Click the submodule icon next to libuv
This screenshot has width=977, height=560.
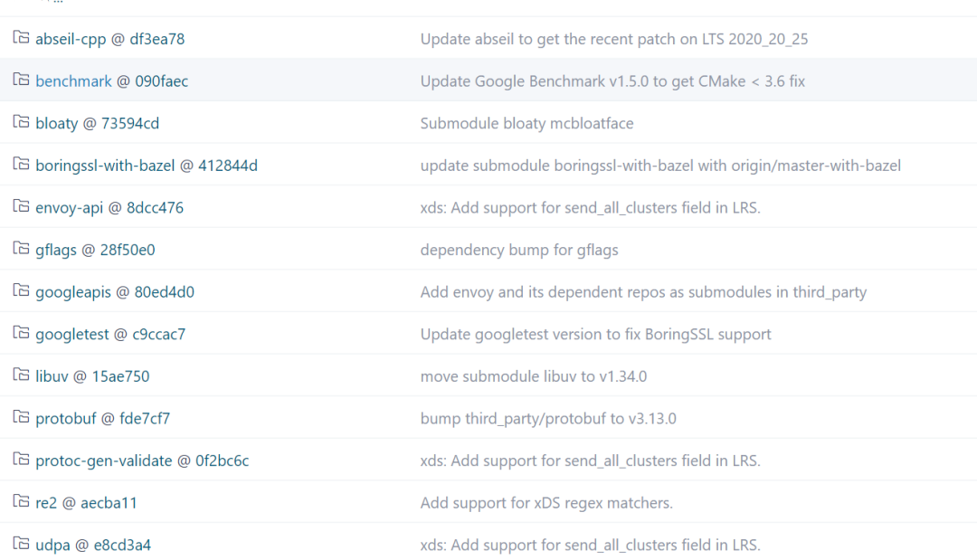[21, 375]
